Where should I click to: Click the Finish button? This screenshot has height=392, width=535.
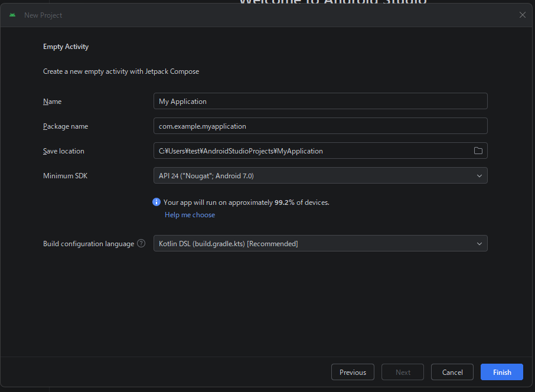(502, 372)
